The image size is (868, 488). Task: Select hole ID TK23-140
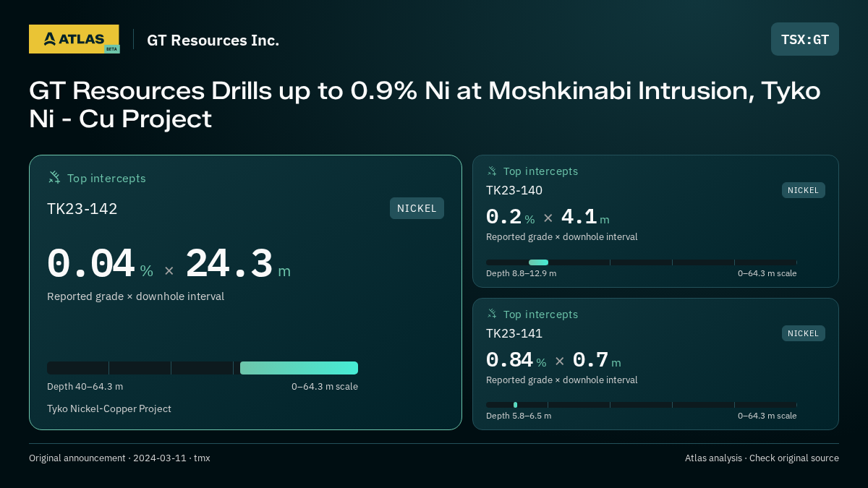514,190
